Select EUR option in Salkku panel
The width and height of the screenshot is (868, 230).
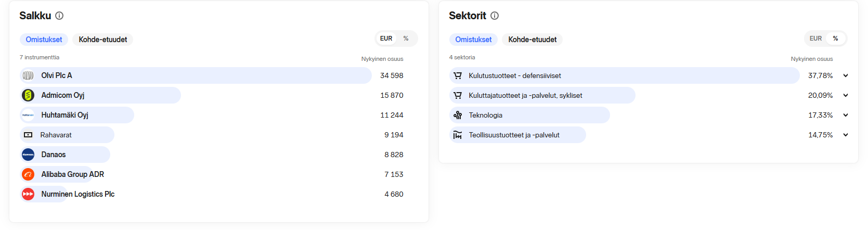click(386, 39)
